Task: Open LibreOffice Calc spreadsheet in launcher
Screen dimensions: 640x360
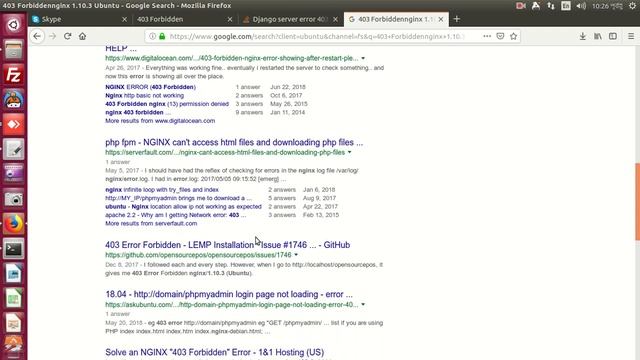Action: (x=13, y=299)
